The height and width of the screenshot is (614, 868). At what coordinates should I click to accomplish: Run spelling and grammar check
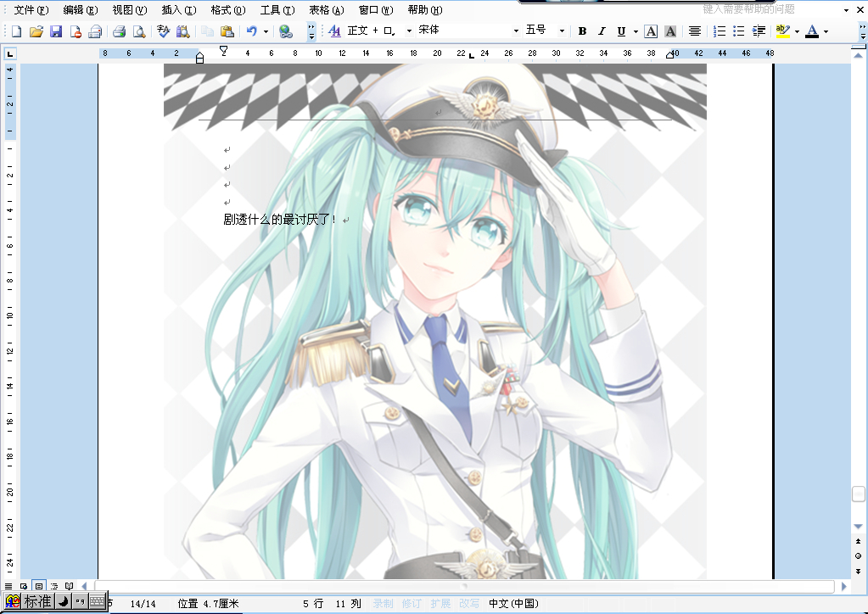[x=163, y=31]
